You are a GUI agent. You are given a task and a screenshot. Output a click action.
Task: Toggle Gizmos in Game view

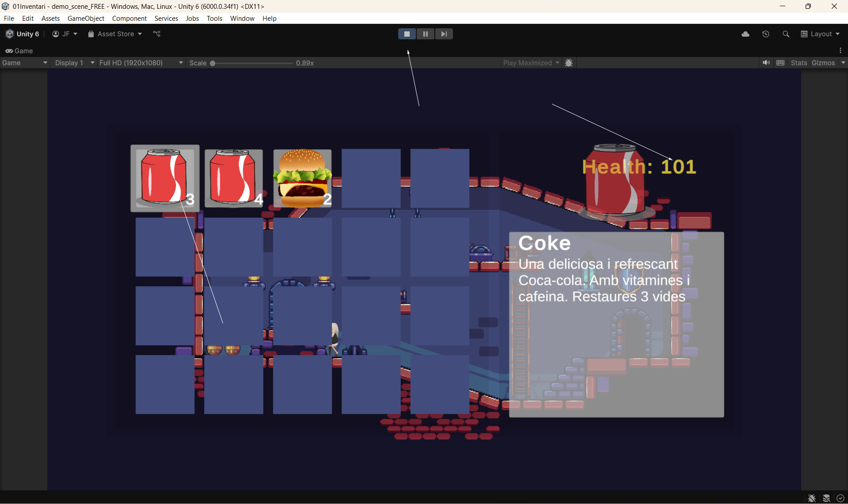click(x=823, y=63)
